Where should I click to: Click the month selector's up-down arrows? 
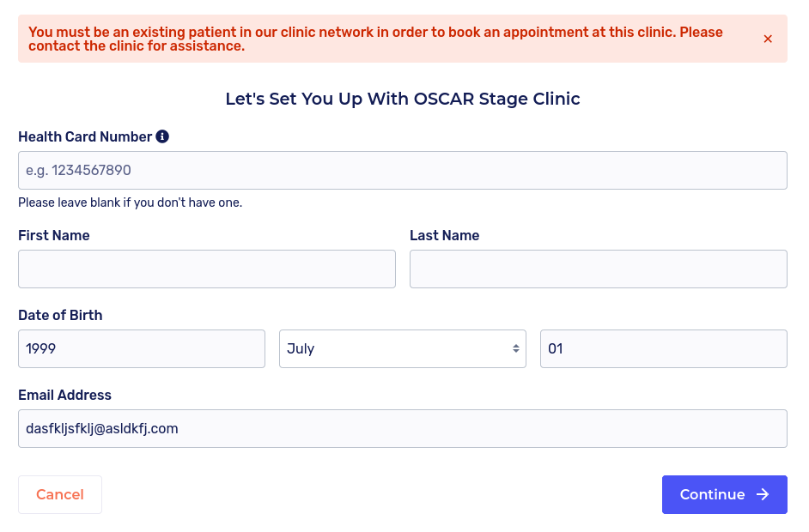(x=515, y=349)
